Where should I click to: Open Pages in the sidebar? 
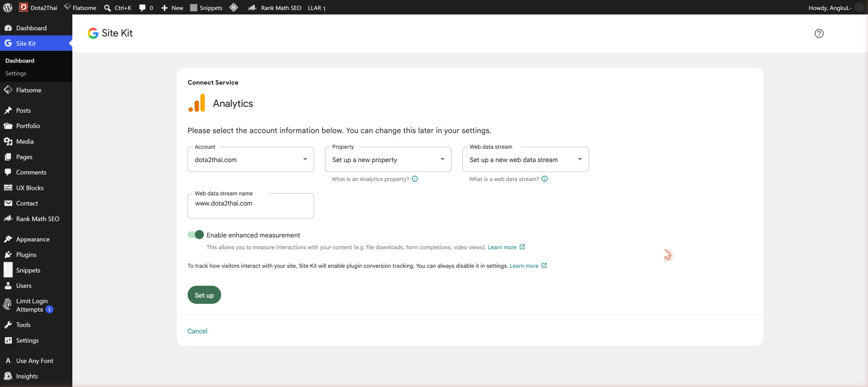click(36, 157)
